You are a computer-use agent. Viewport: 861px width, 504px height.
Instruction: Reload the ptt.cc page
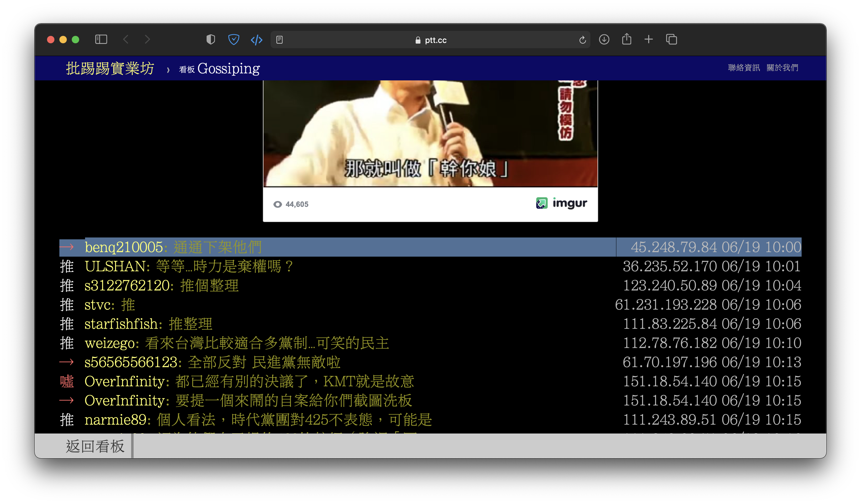(582, 40)
